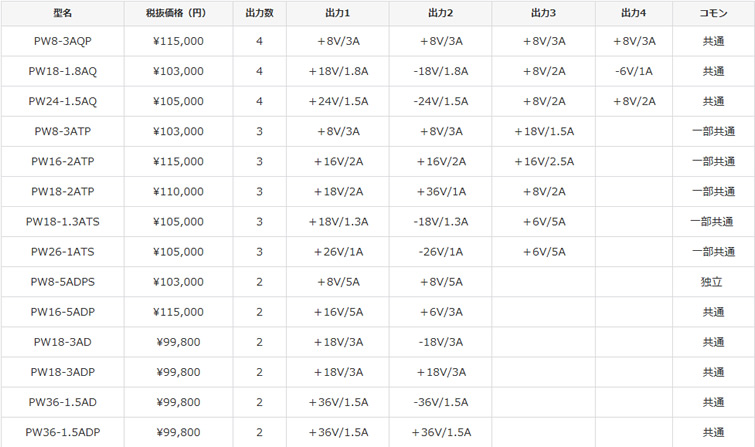
Task: Click the PW8-3ATP model name
Action: pos(63,131)
